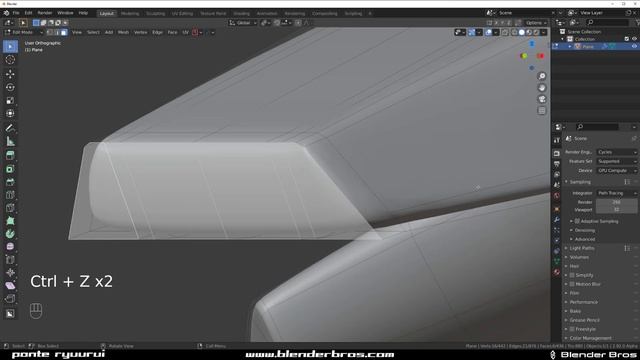The height and width of the screenshot is (360, 640).
Task: Select the Annotate tool
Action: pos(10,128)
